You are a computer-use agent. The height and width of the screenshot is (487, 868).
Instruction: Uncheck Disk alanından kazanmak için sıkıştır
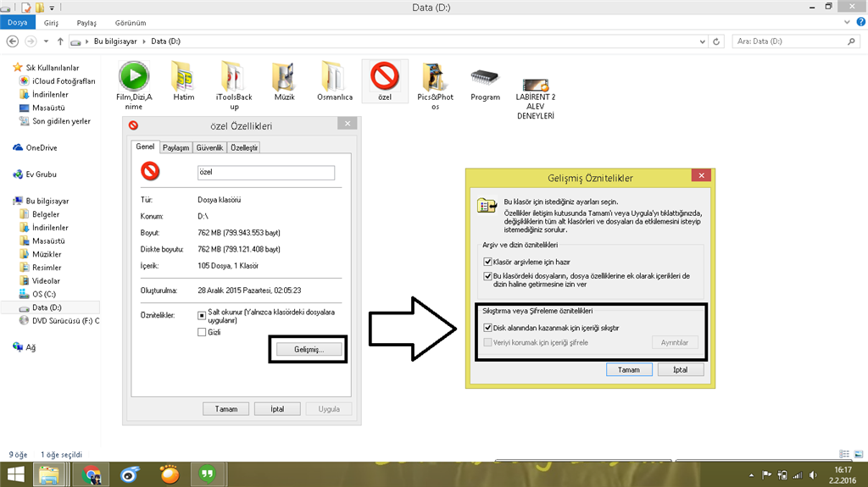[487, 327]
